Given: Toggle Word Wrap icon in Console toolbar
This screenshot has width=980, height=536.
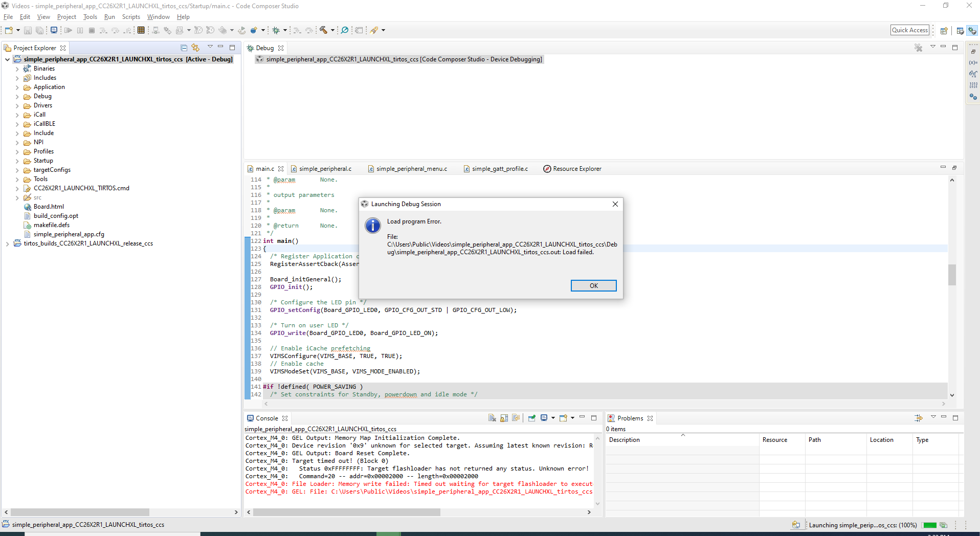Looking at the screenshot, I should point(516,418).
